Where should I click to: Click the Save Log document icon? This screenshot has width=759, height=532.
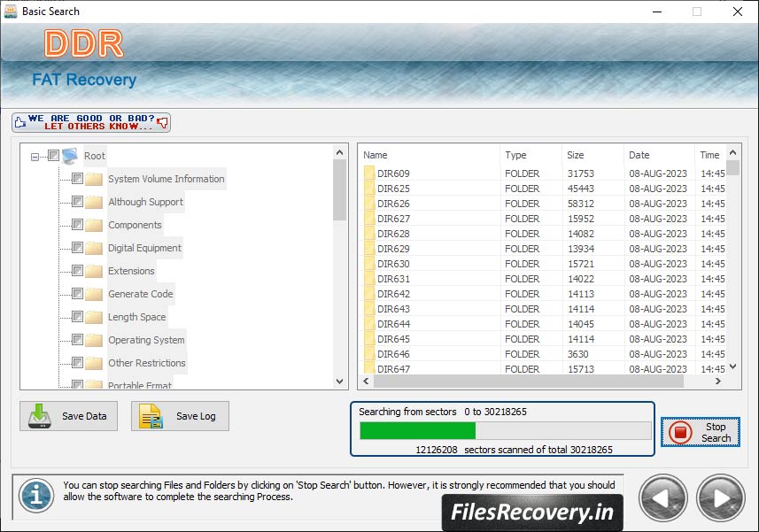[151, 416]
